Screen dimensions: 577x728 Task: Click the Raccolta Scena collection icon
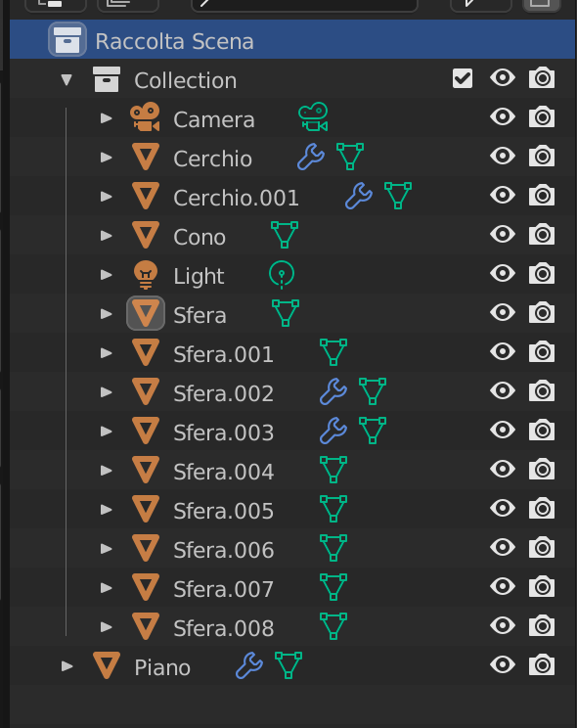67,39
